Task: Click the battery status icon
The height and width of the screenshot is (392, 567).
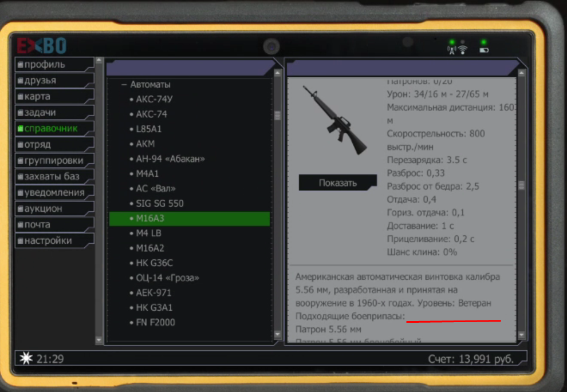Action: pos(484,50)
